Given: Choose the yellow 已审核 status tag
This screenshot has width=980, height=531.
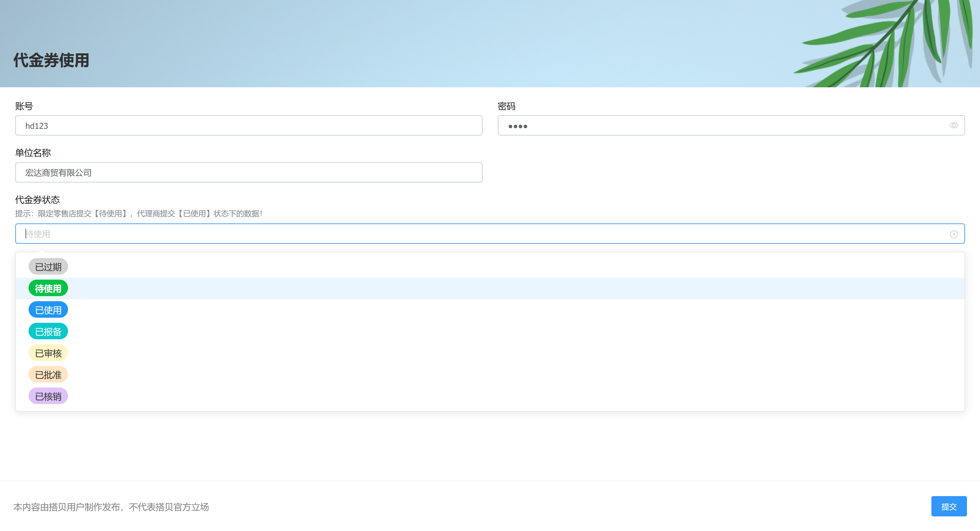Looking at the screenshot, I should [48, 353].
